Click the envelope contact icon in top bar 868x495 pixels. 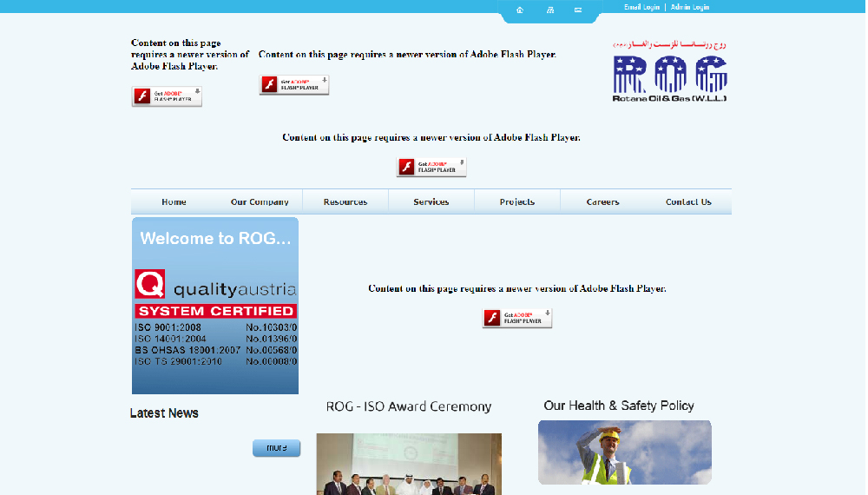(578, 10)
